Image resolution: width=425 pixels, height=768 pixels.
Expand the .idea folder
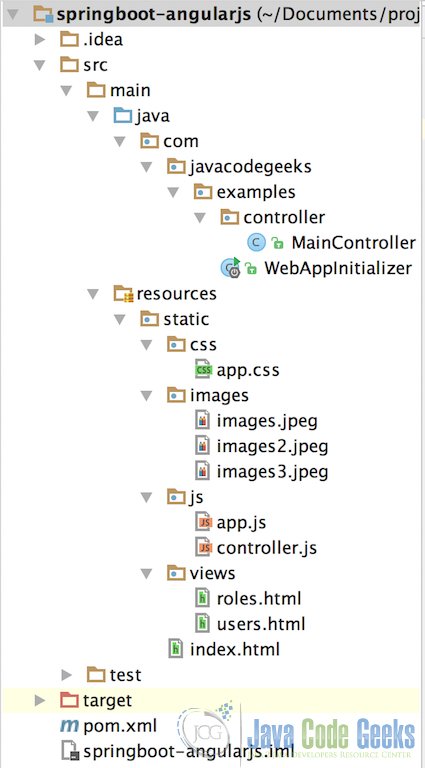[40, 39]
